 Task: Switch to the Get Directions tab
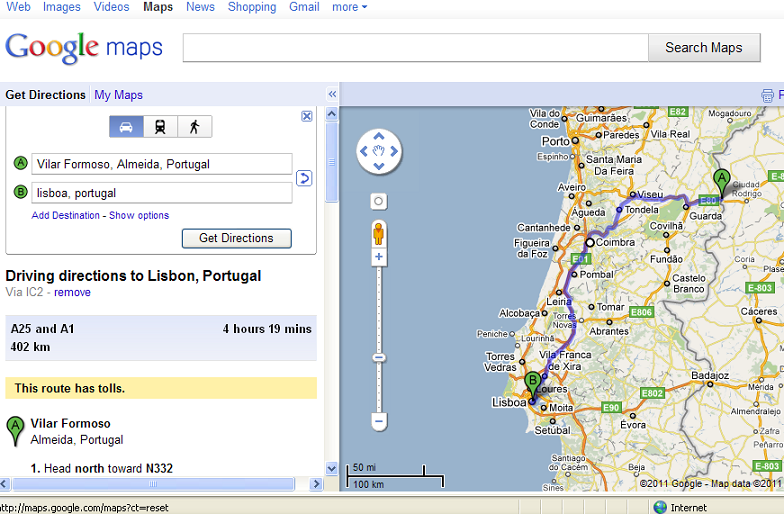point(46,94)
